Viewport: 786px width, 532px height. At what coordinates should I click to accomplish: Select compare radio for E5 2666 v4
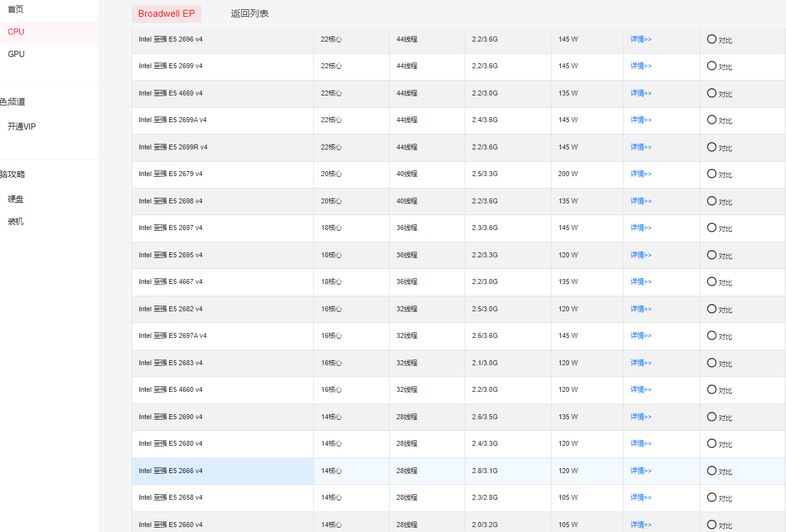tap(712, 470)
